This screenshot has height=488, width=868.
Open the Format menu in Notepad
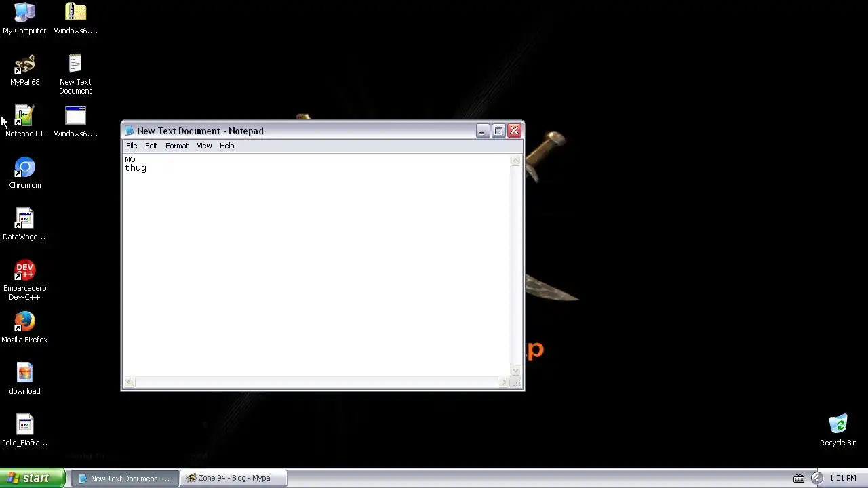(177, 146)
